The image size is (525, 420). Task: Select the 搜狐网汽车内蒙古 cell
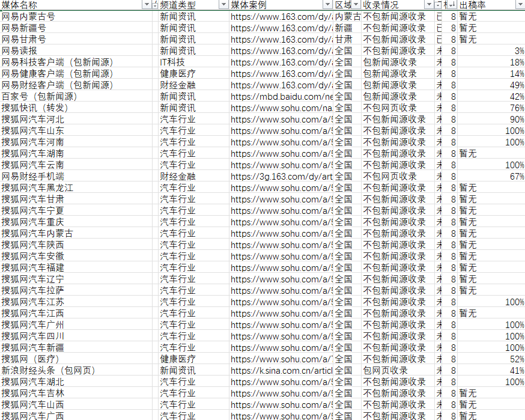click(x=76, y=233)
